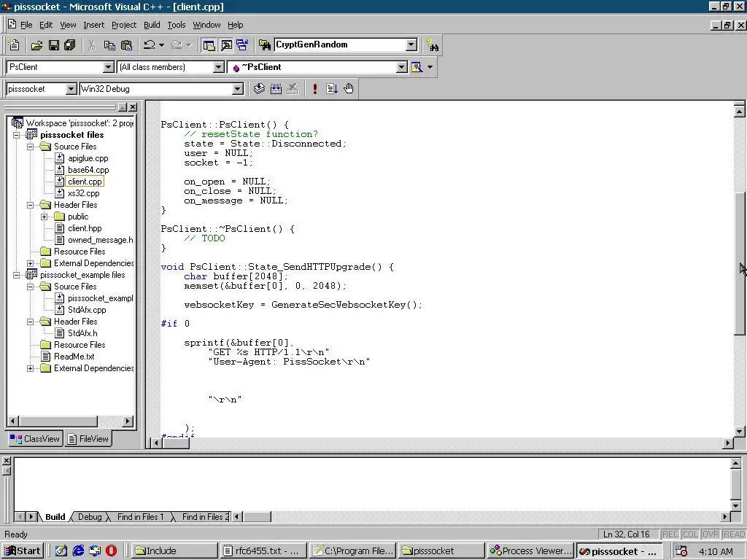Switch to the Include folder taskbar window
Image resolution: width=747 pixels, height=560 pixels.
tap(174, 551)
